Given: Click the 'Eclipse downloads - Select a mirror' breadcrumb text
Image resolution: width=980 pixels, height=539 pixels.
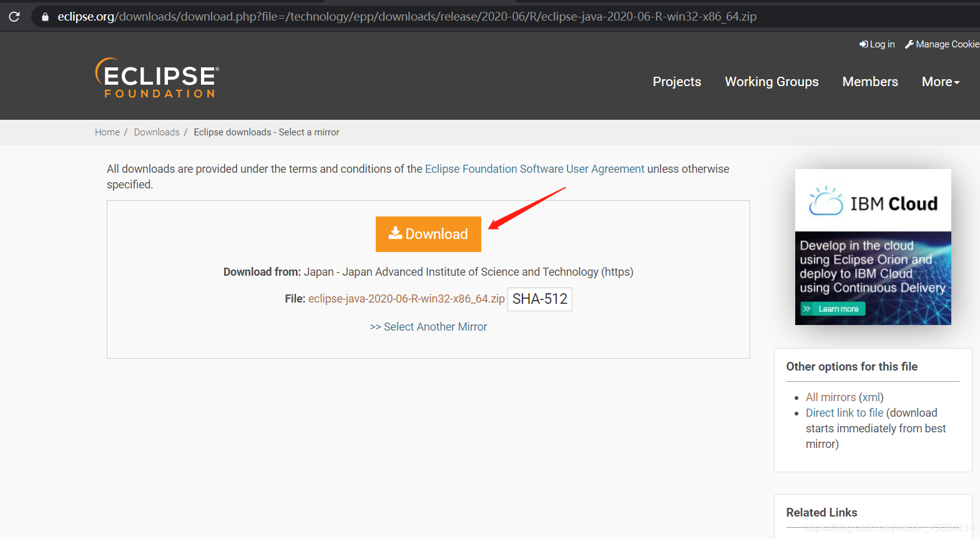Looking at the screenshot, I should (x=267, y=132).
